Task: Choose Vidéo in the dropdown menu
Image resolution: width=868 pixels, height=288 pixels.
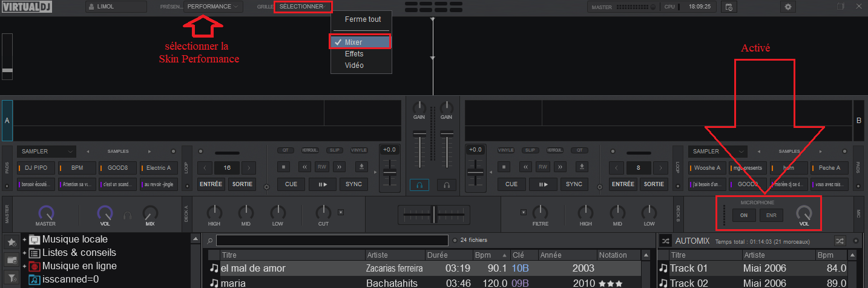Action: (354, 65)
